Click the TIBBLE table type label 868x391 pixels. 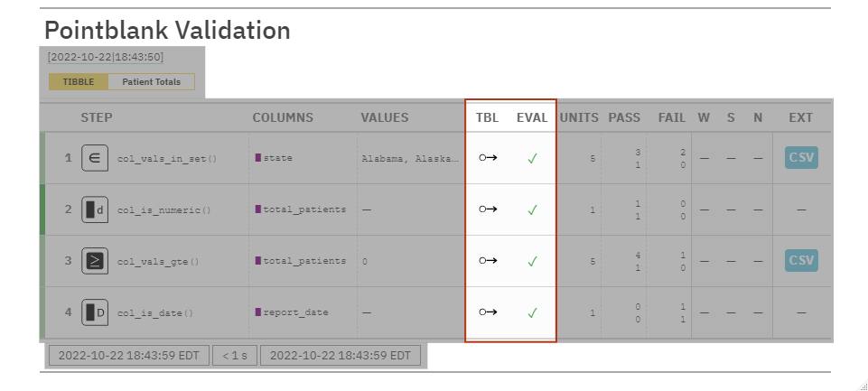[x=79, y=82]
